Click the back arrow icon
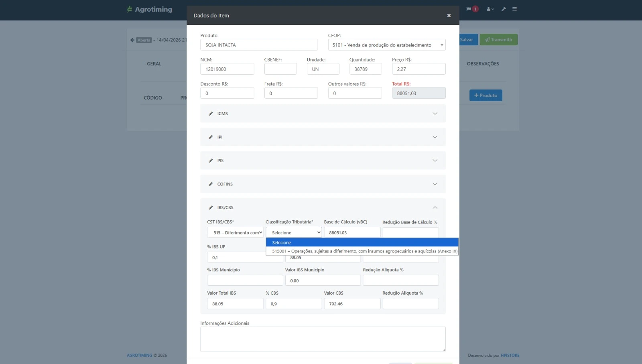Image resolution: width=642 pixels, height=364 pixels. (132, 40)
